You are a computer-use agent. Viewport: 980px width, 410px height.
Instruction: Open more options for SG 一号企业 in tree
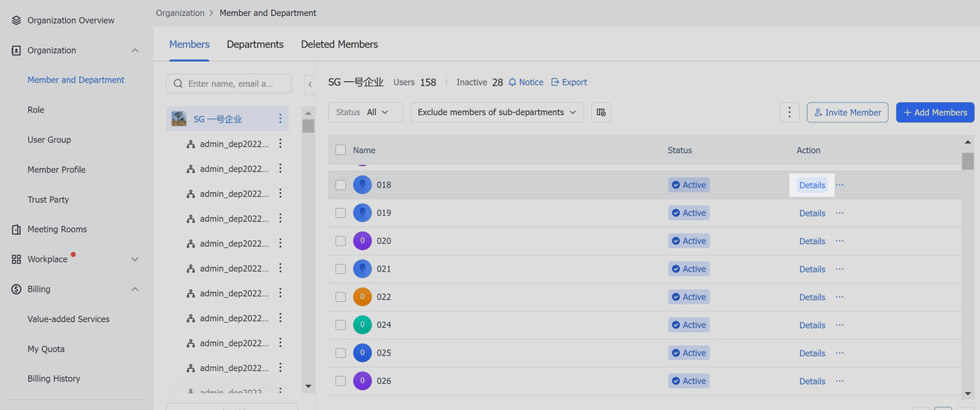(280, 119)
